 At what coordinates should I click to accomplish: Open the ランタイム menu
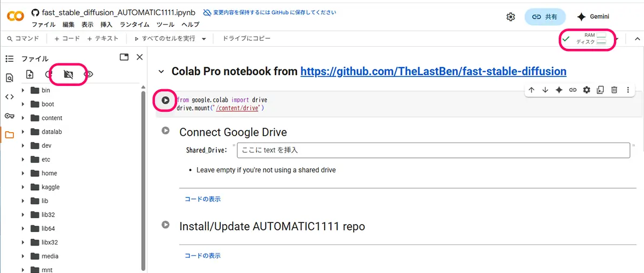pos(134,25)
